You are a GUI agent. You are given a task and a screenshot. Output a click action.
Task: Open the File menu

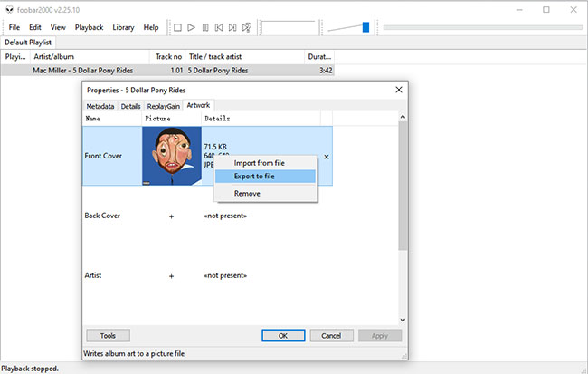14,27
